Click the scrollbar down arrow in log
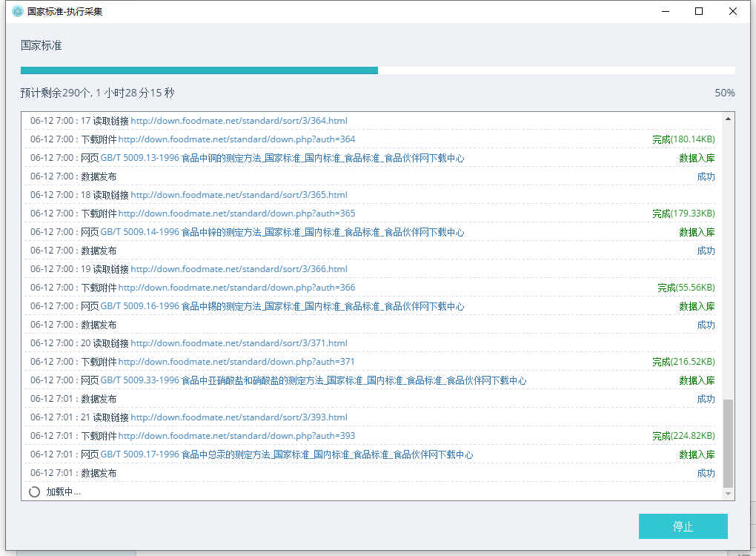Viewport: 756px width, 556px height. tap(728, 494)
